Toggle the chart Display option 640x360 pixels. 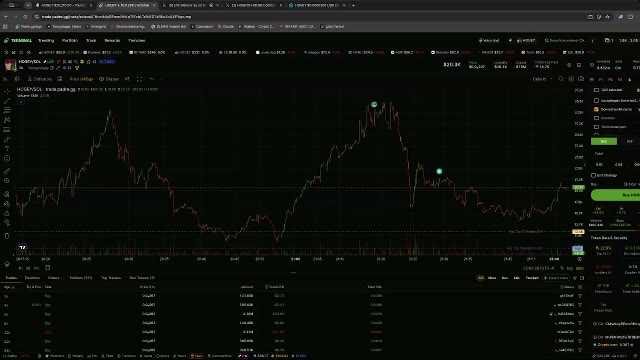(109, 79)
